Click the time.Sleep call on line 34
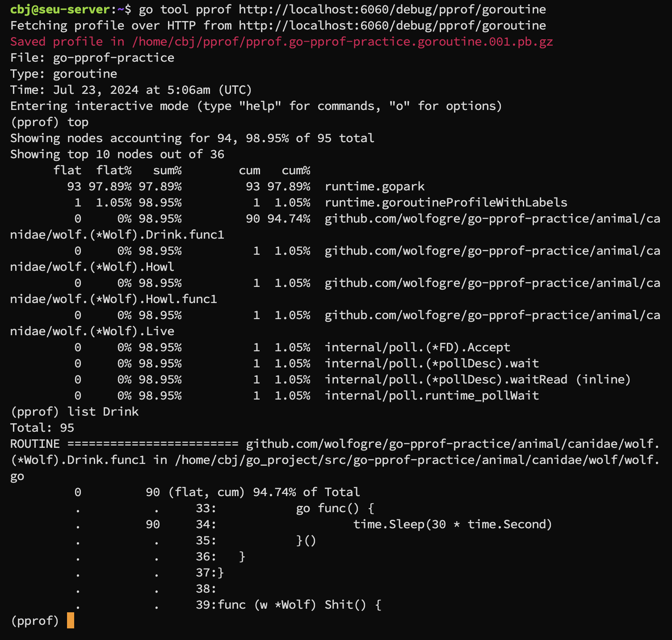 [452, 524]
